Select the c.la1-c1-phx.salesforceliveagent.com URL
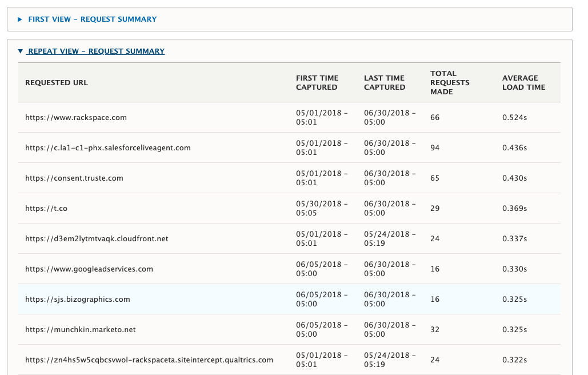 pos(108,147)
